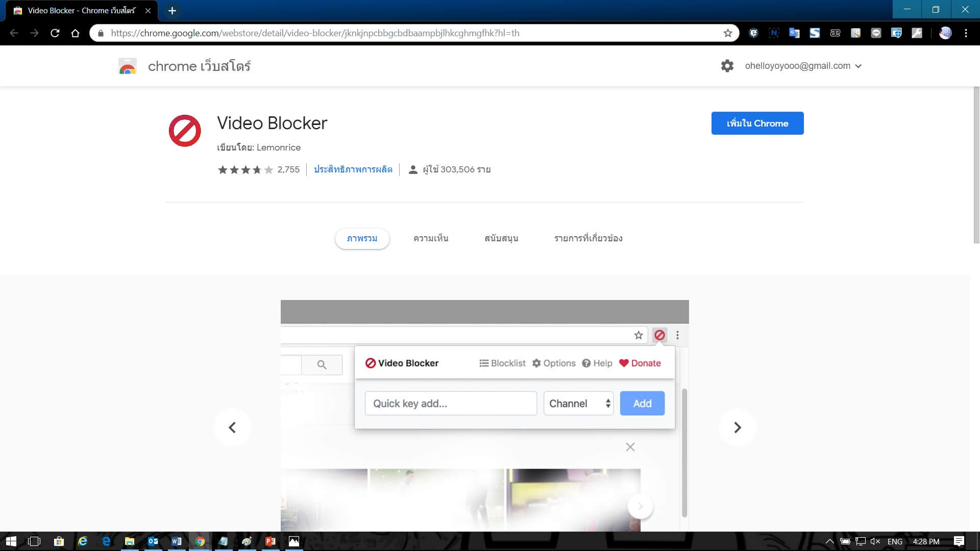Open a new browser tab

(172, 11)
